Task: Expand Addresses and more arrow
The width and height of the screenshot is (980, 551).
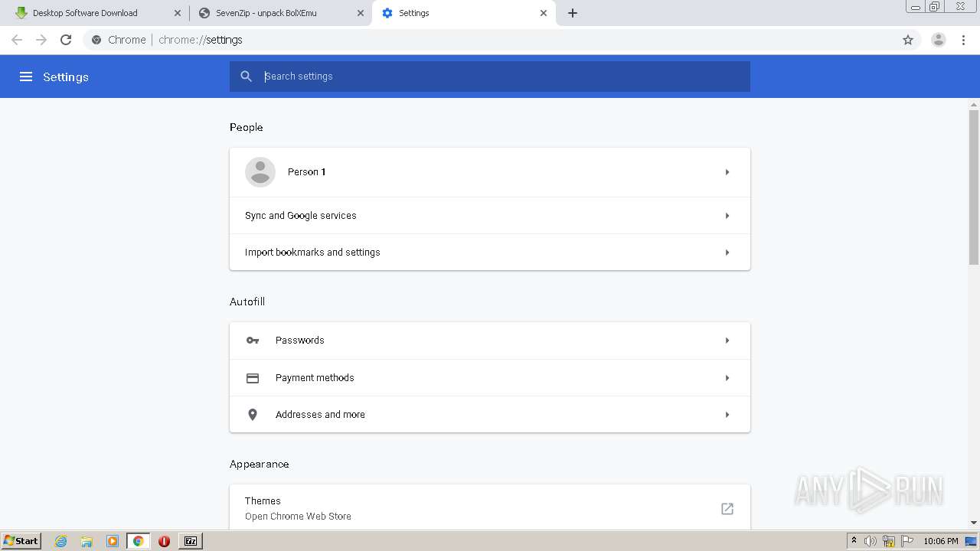Action: point(727,415)
